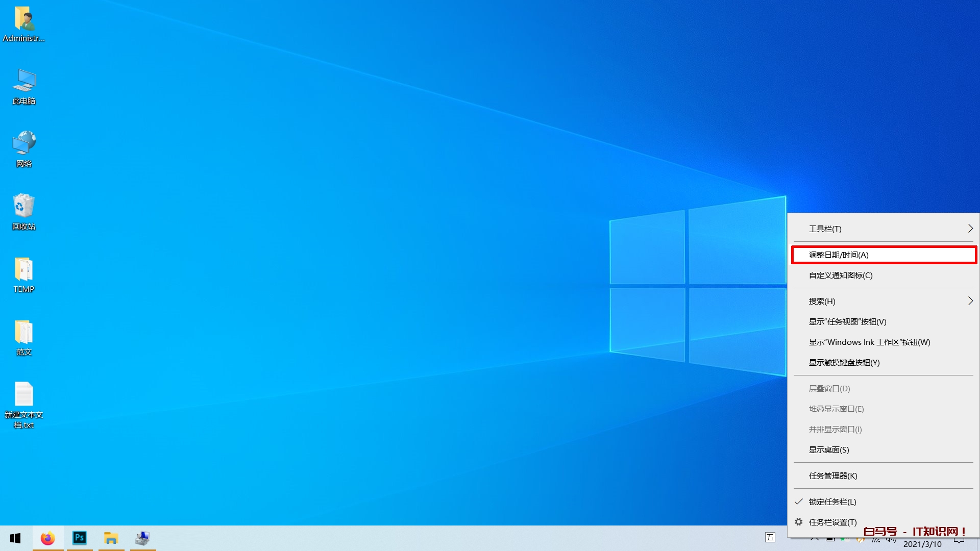Toggle 锁定任务栏(L) lock taskbar option
The width and height of the screenshot is (980, 551).
pos(832,502)
